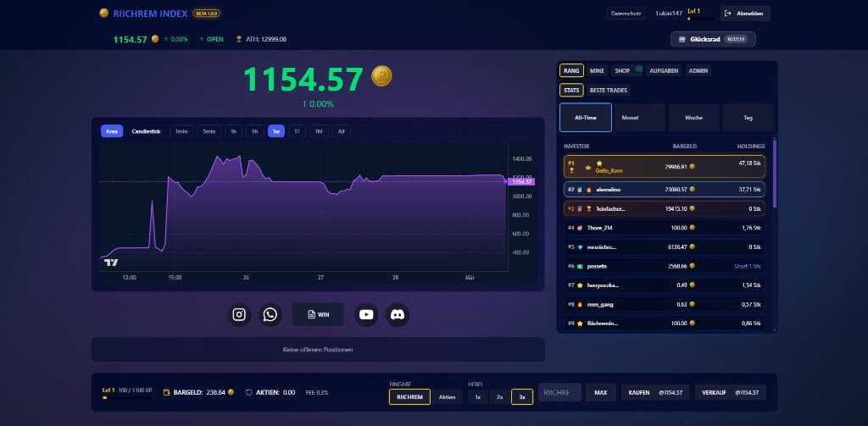Open the RANG tab
868x426 pixels.
tap(572, 70)
